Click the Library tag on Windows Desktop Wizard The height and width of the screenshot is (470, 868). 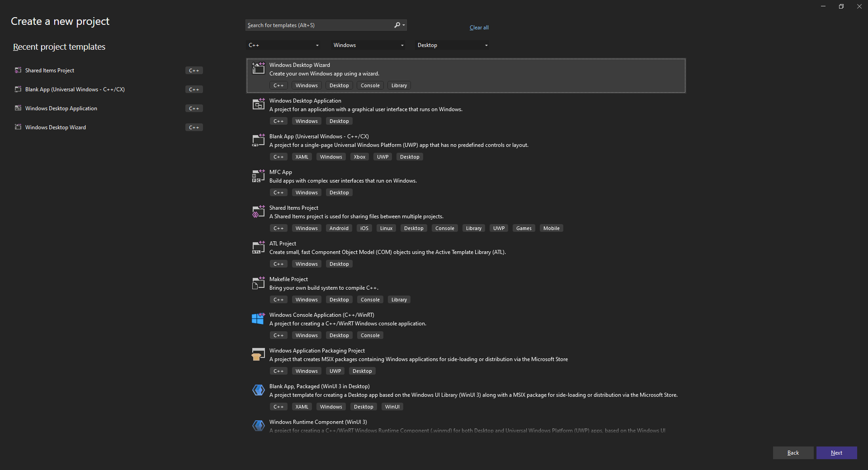(x=399, y=85)
